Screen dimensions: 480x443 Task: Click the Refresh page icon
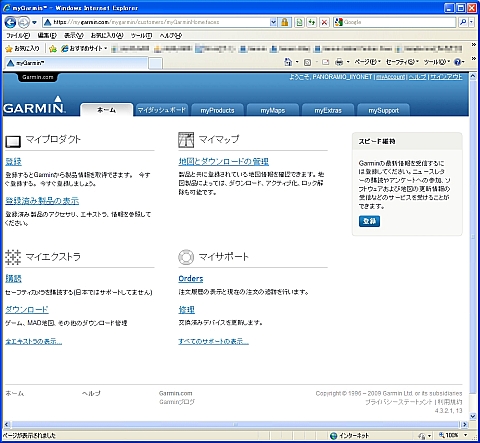312,22
